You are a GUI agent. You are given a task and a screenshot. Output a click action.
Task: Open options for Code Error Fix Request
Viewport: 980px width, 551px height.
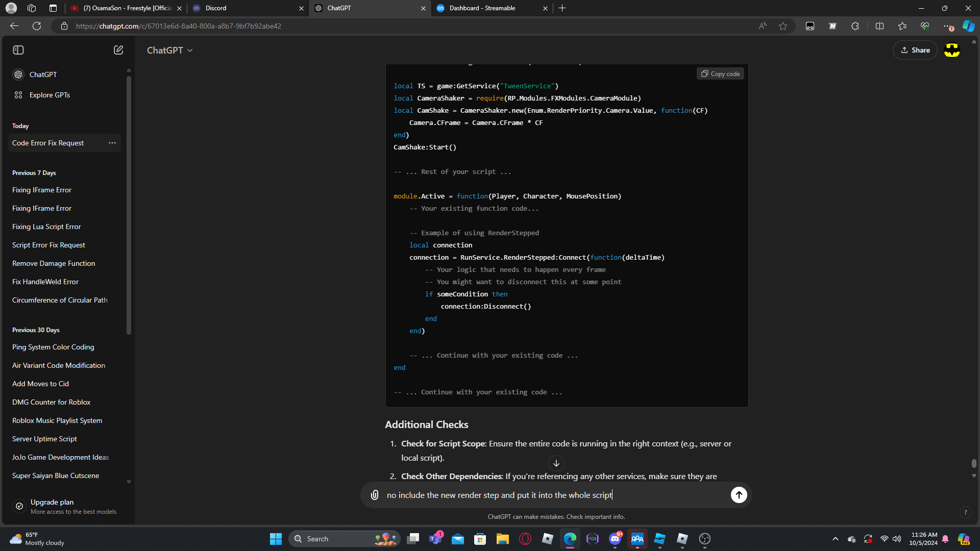[112, 143]
